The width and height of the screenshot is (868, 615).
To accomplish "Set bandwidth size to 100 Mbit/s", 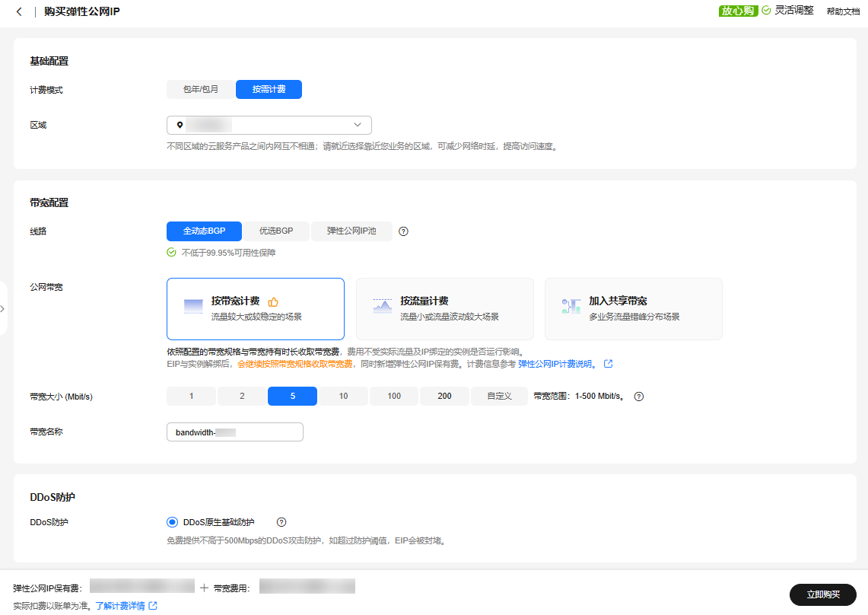I will pos(394,396).
